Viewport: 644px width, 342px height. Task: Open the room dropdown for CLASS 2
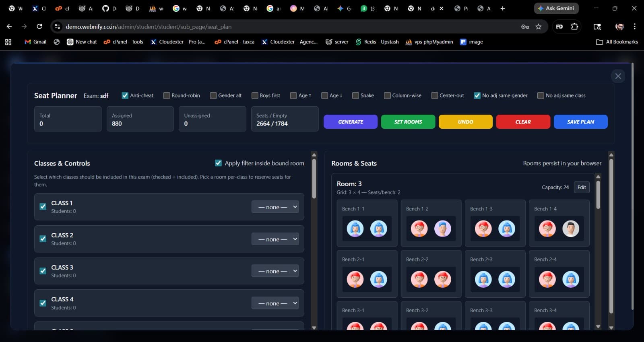pyautogui.click(x=275, y=239)
